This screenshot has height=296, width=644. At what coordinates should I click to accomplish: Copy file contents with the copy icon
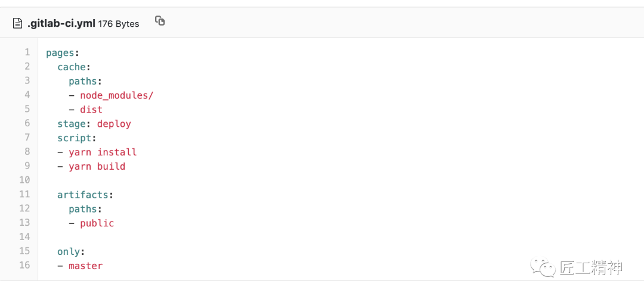160,21
